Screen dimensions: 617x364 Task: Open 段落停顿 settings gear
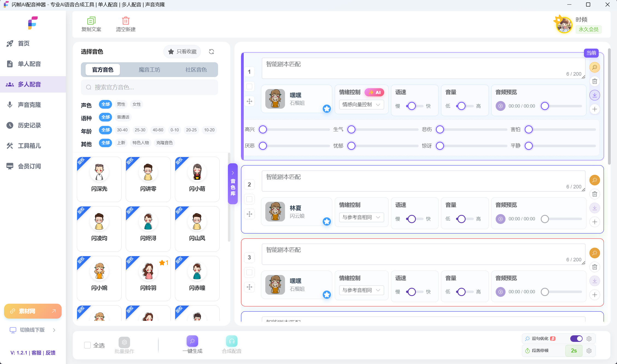pyautogui.click(x=589, y=351)
